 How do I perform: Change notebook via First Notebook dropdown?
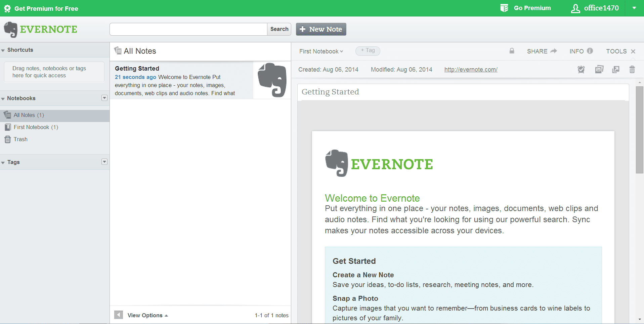tap(321, 51)
